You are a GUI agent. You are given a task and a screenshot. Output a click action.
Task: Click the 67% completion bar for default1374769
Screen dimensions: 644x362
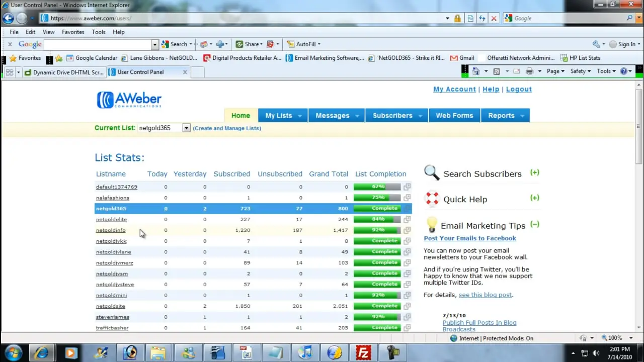point(377,187)
